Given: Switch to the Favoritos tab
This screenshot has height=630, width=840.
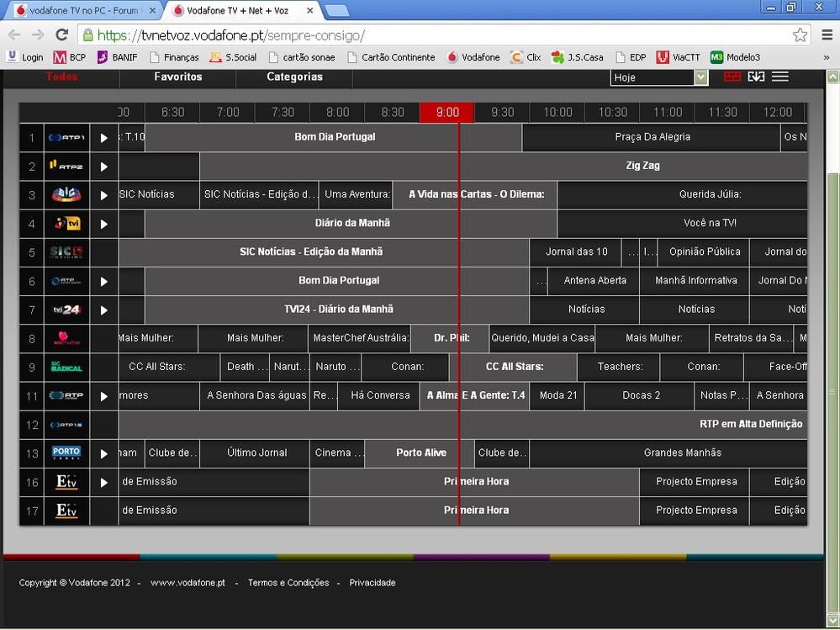Looking at the screenshot, I should [177, 77].
